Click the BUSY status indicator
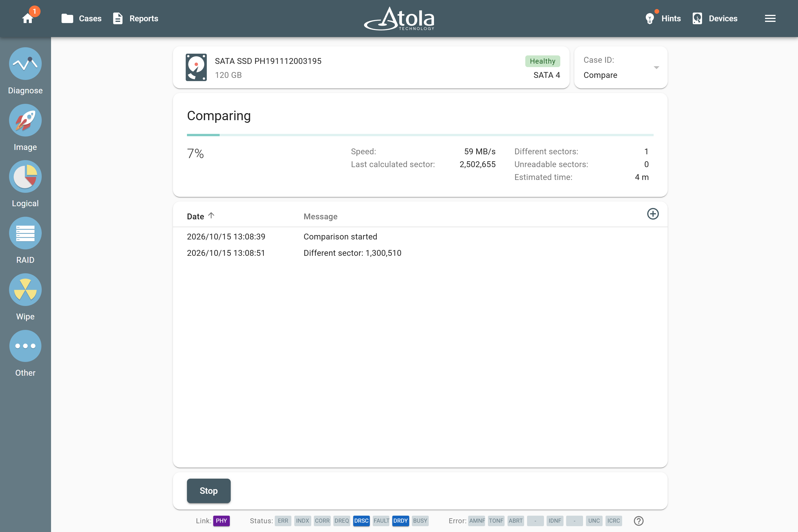This screenshot has width=798, height=532. 420,520
